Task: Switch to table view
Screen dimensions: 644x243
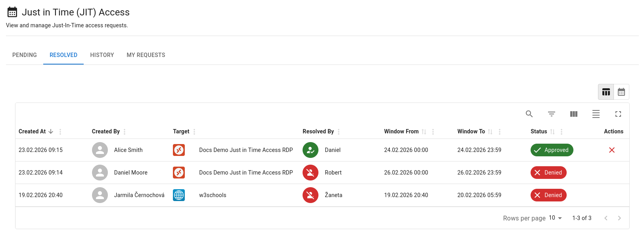Action: (606, 92)
